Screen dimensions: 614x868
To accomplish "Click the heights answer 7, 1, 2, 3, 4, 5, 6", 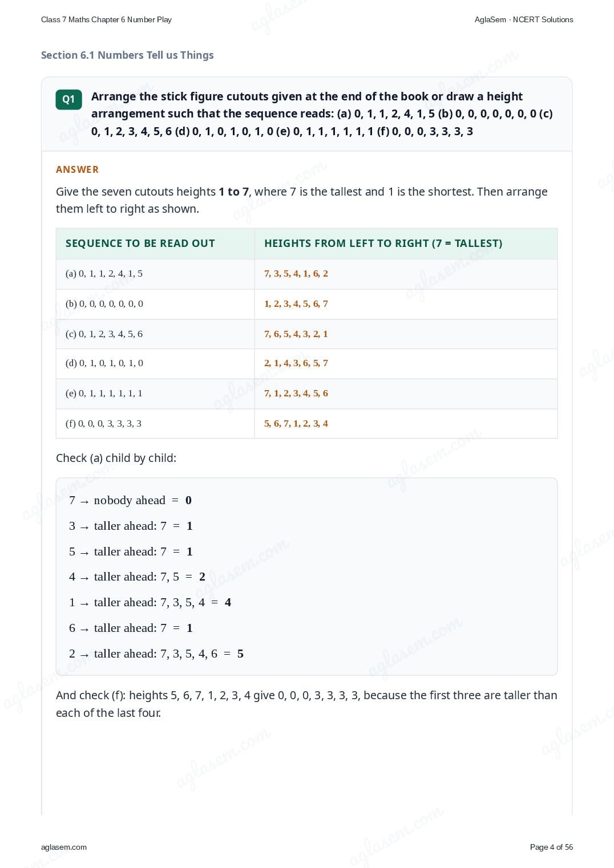I will tap(296, 394).
